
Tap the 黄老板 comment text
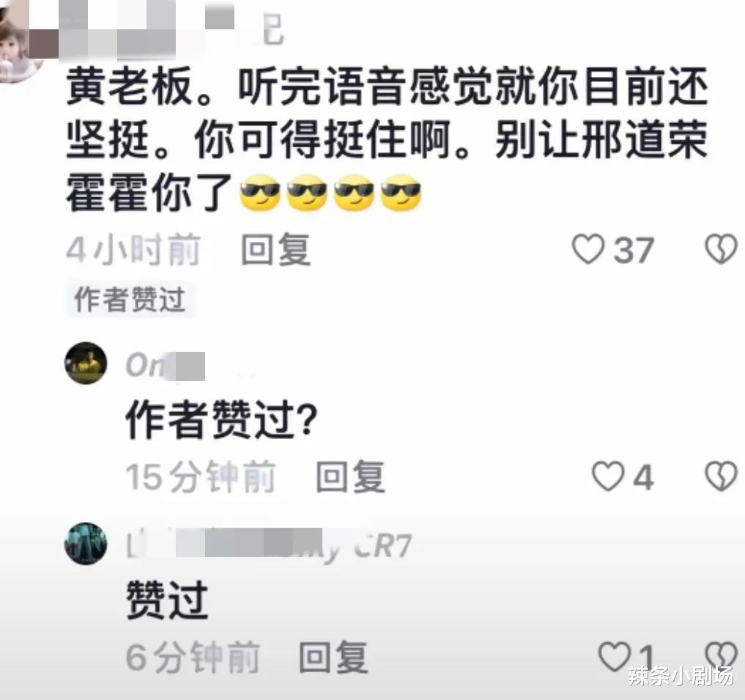(x=387, y=140)
